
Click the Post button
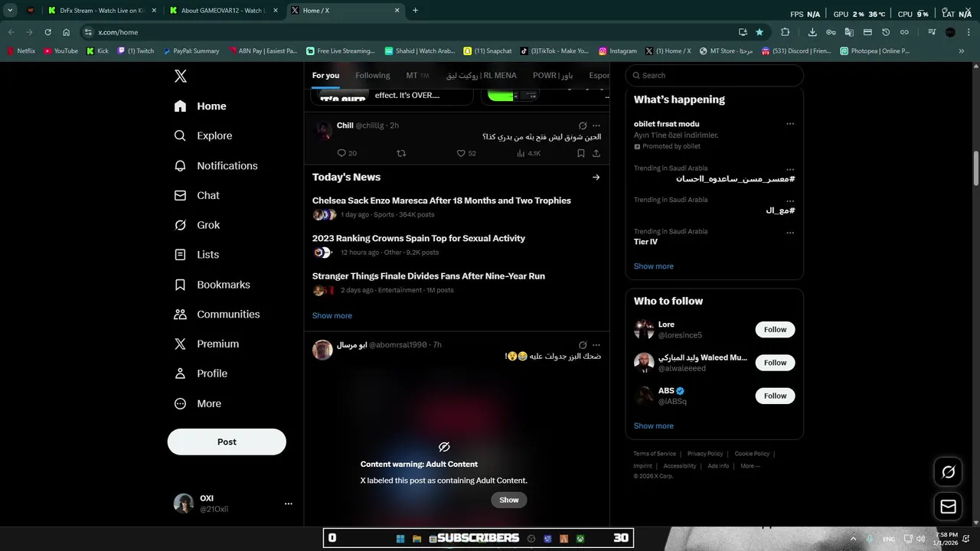[x=227, y=442]
